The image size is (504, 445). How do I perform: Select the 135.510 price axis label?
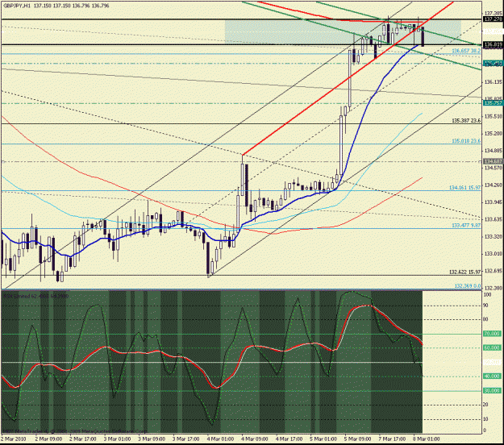click(x=493, y=116)
